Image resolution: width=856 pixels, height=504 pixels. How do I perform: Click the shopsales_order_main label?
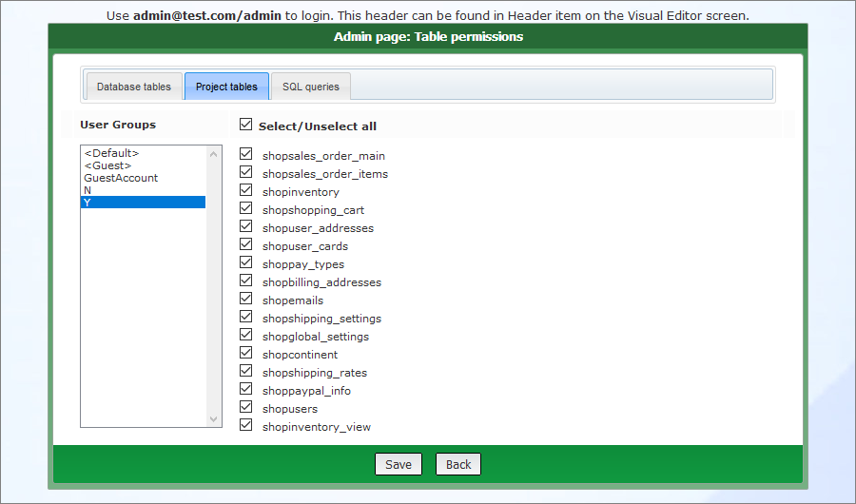click(323, 156)
